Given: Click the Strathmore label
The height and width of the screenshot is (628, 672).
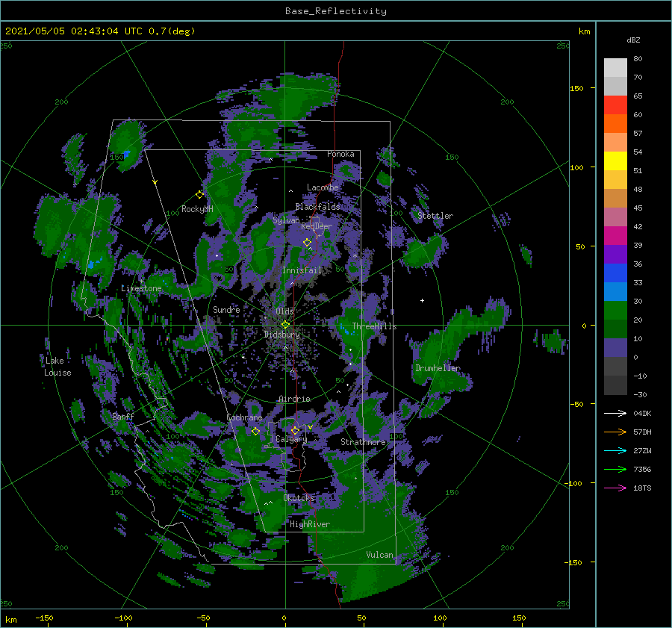Looking at the screenshot, I should (x=363, y=442).
